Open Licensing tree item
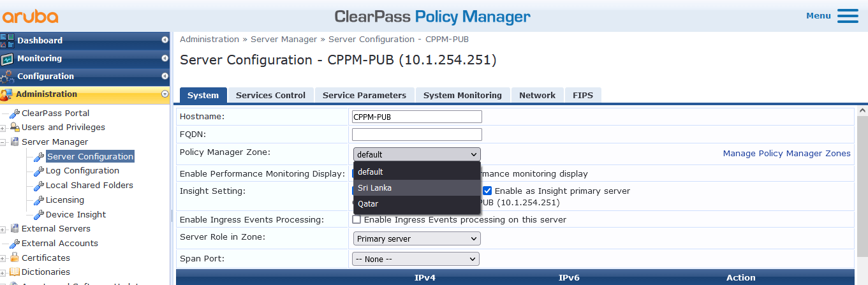The image size is (868, 285). point(65,200)
